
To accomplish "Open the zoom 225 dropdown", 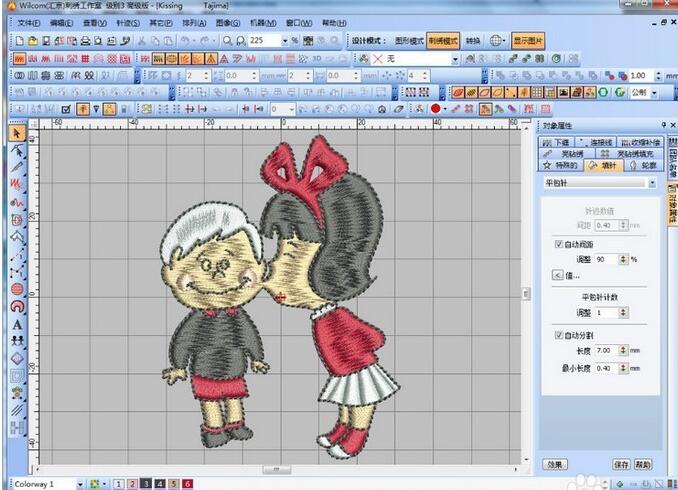I will click(285, 41).
